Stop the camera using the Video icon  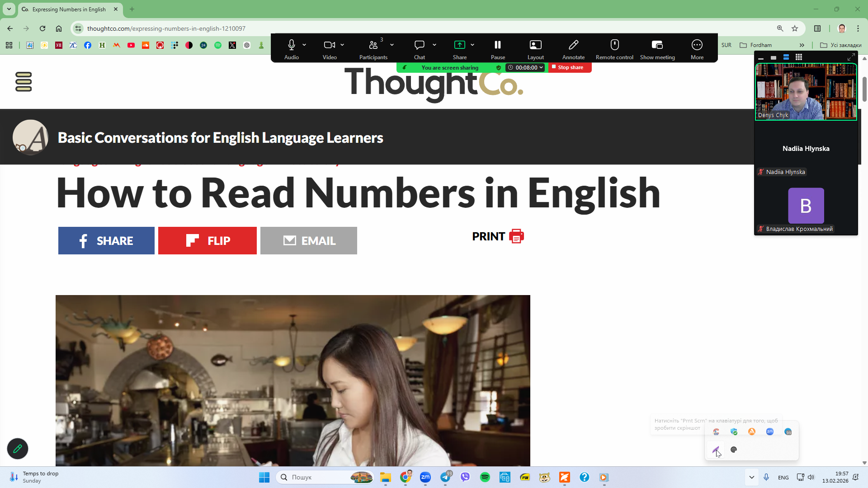click(x=329, y=44)
